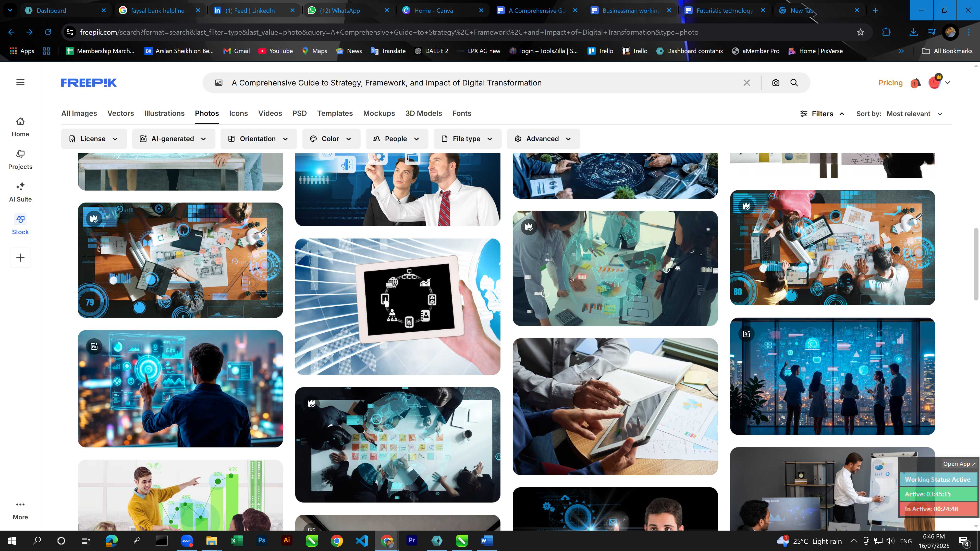Expand the Color filter dropdown

tap(331, 139)
